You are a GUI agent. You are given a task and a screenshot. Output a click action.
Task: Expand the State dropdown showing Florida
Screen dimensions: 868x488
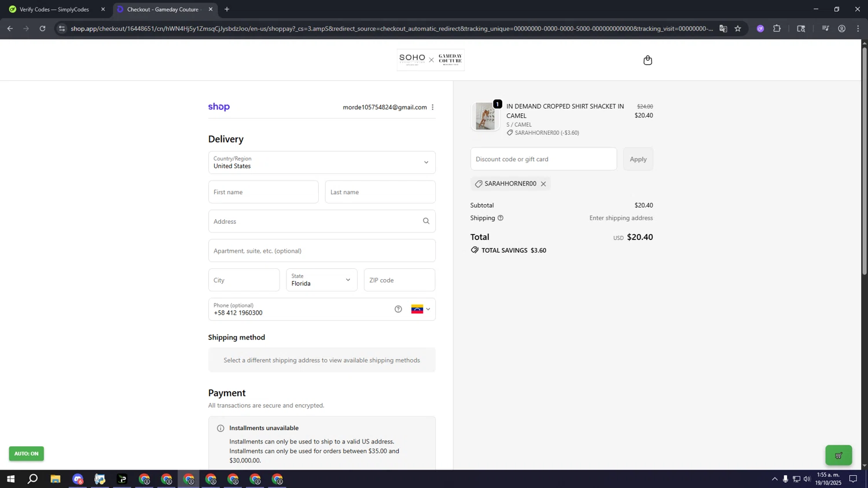click(x=322, y=280)
